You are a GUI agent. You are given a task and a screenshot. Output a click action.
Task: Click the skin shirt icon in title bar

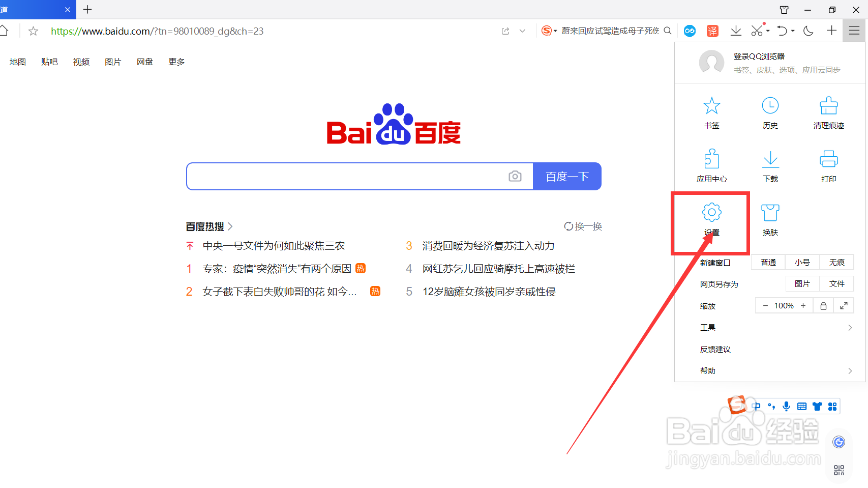click(784, 10)
